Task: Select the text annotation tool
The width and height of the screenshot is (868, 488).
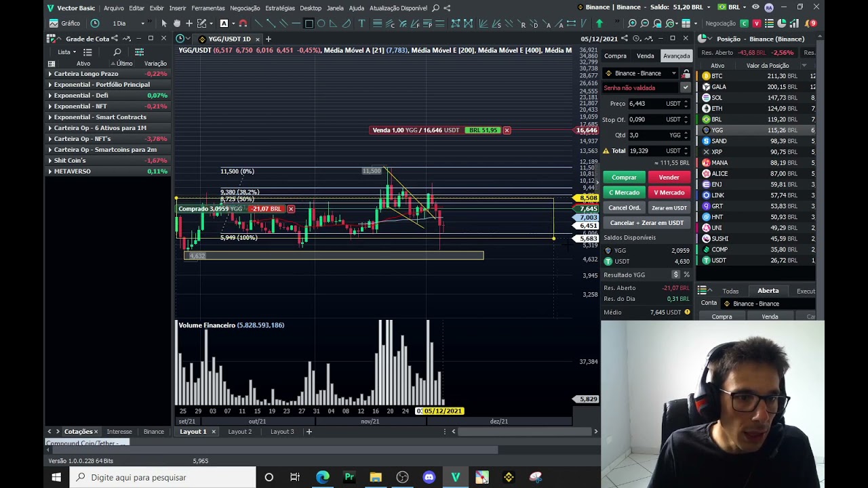Action: point(361,24)
